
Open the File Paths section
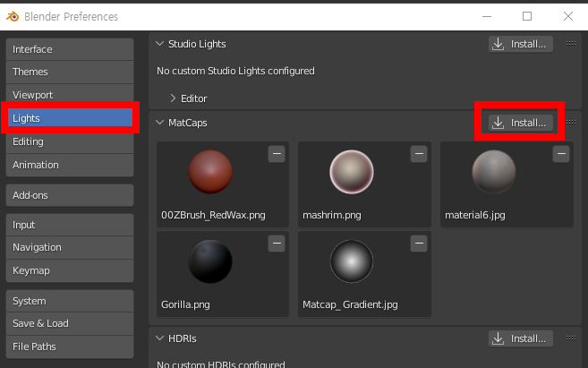coord(70,347)
